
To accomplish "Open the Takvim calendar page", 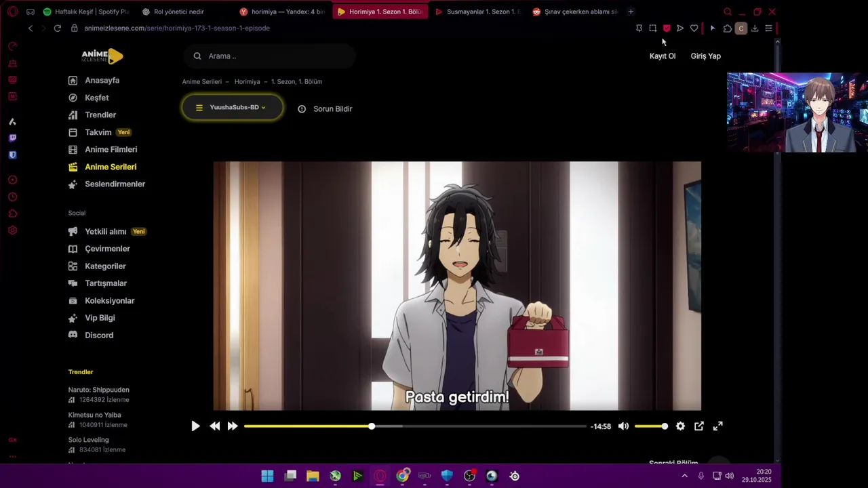I will 100,132.
